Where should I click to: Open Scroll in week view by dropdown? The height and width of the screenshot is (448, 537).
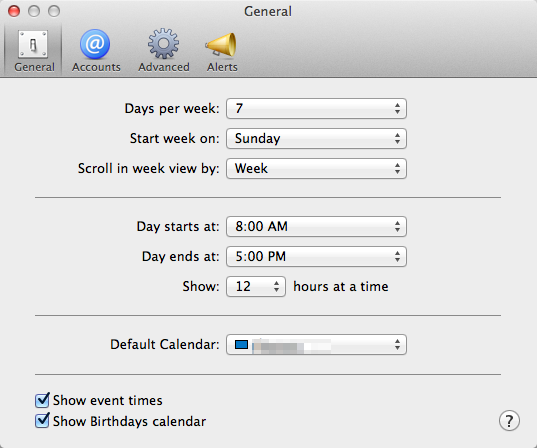click(x=316, y=168)
